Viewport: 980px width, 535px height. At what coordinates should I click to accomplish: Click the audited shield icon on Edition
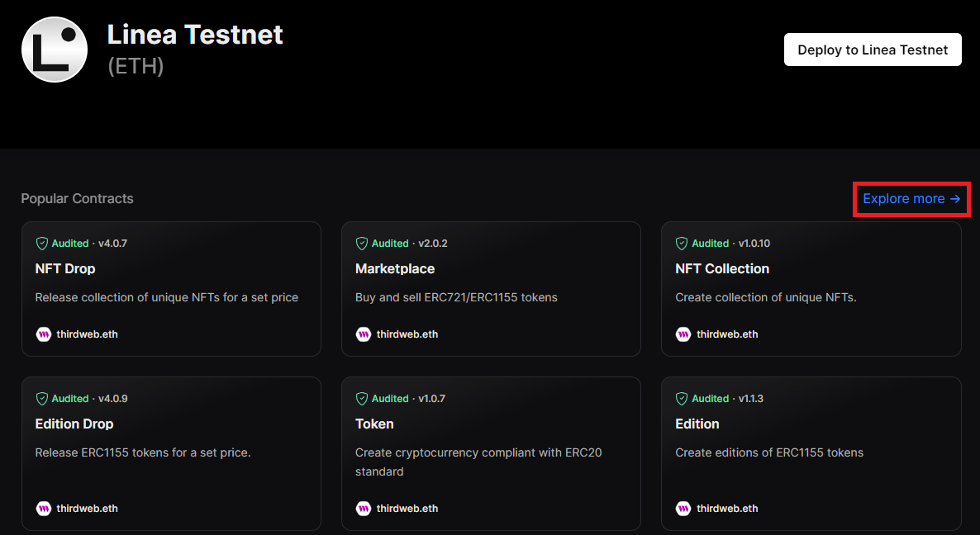pos(682,398)
